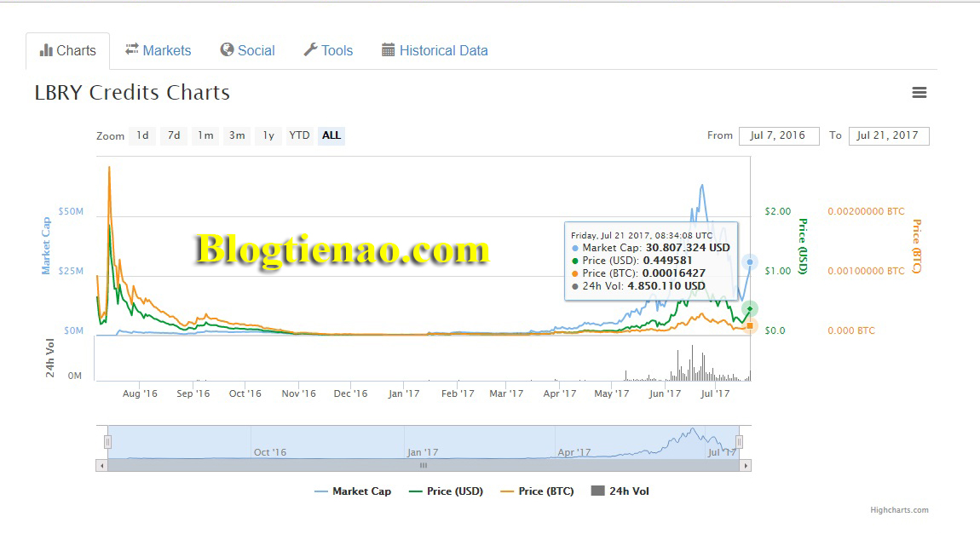Toggle 24h Vol series in legend
Image resolution: width=980 pixels, height=534 pixels.
(x=620, y=491)
